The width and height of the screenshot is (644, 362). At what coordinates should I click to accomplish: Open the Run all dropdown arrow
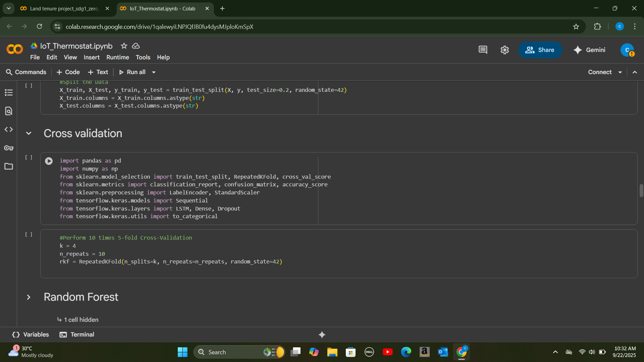click(x=154, y=72)
